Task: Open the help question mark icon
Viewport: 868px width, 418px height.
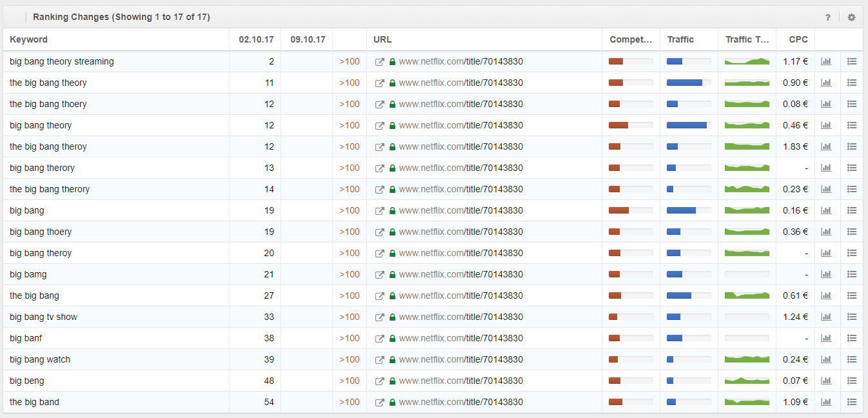Action: (x=828, y=17)
